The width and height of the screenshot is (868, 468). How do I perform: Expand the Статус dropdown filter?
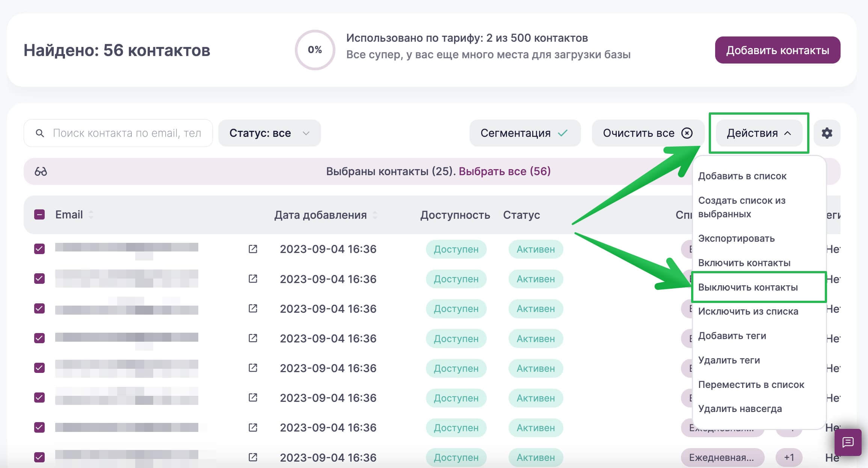[269, 133]
